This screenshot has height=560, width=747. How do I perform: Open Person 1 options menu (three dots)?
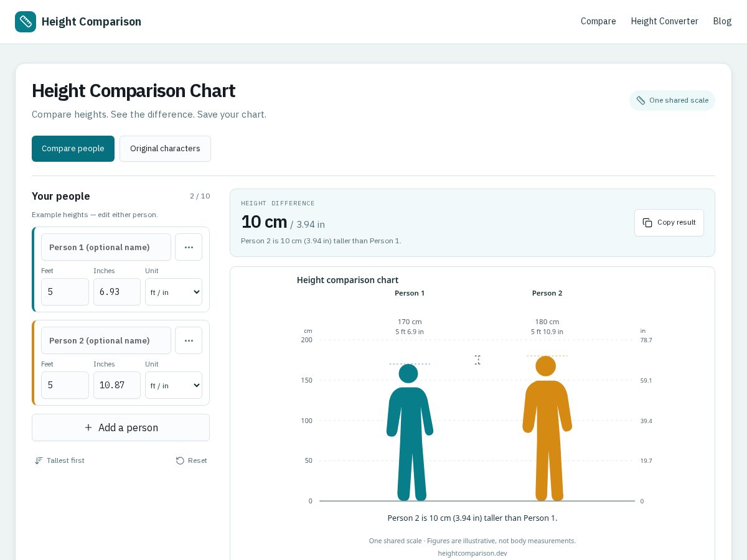click(x=189, y=247)
